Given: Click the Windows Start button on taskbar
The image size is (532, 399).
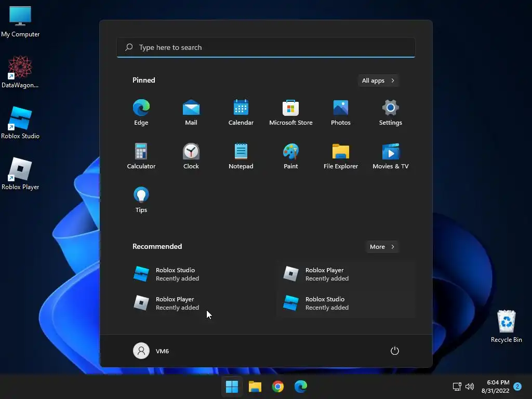Looking at the screenshot, I should point(232,387).
